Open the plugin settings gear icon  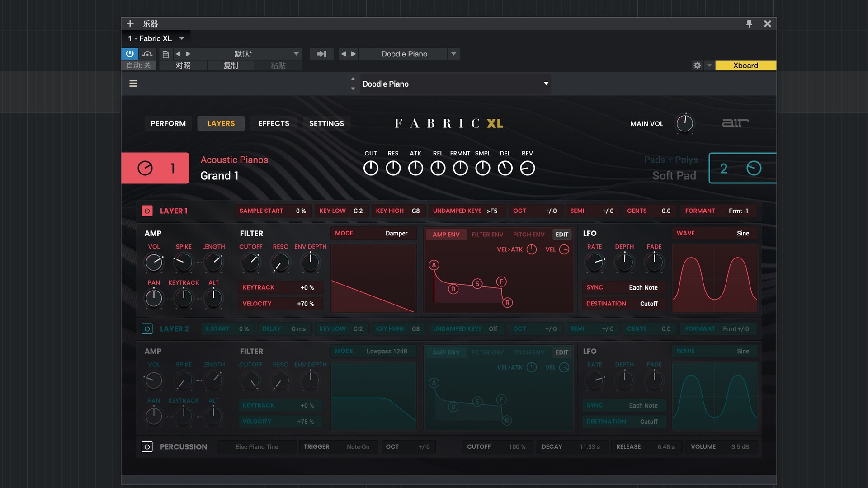[x=697, y=66]
